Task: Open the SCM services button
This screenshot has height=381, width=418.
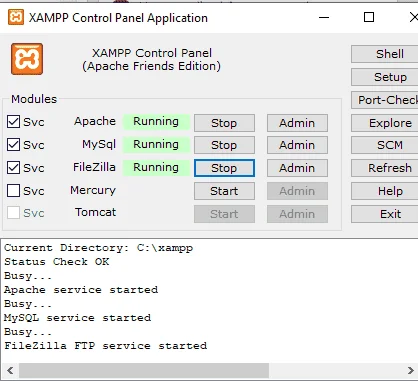Action: [x=385, y=145]
